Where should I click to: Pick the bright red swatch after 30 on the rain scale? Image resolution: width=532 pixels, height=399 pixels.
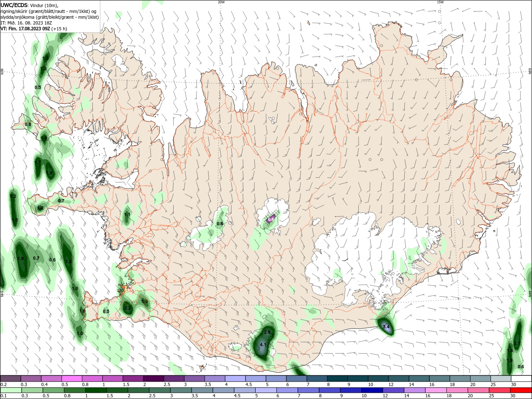point(520,390)
